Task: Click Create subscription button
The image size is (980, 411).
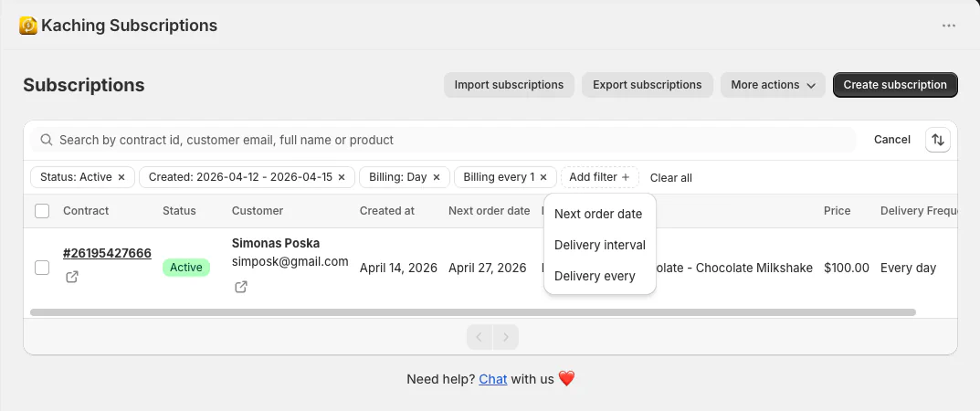Action: 895,85
